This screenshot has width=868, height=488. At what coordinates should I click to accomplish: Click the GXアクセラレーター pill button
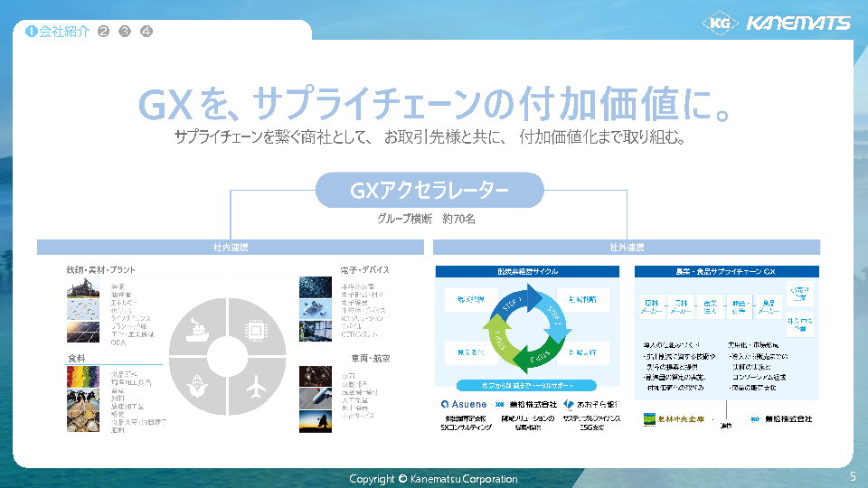click(429, 191)
